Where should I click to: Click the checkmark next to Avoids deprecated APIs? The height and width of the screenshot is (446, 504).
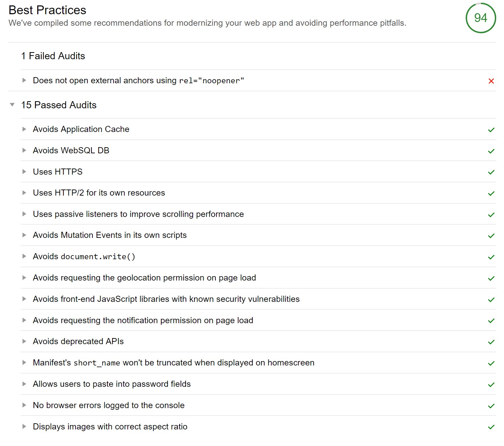[x=491, y=342]
